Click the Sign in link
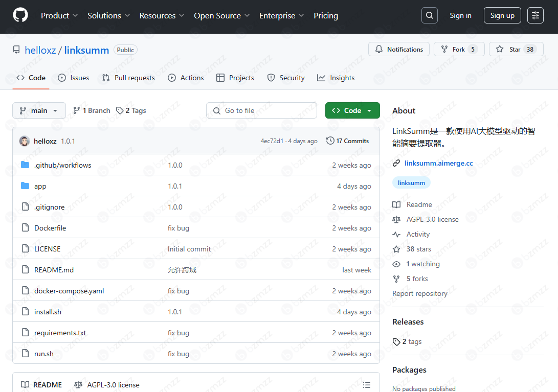The height and width of the screenshot is (392, 558). point(460,16)
